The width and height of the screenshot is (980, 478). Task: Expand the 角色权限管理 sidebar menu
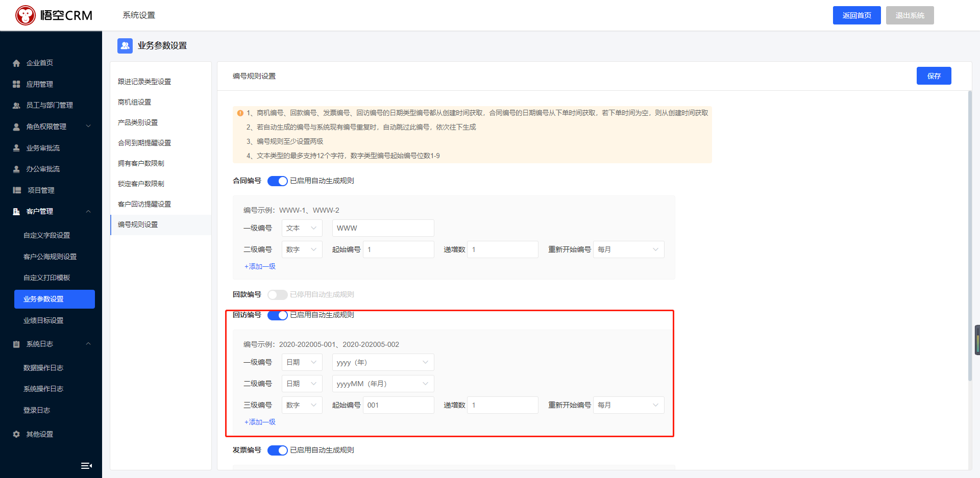pos(51,127)
